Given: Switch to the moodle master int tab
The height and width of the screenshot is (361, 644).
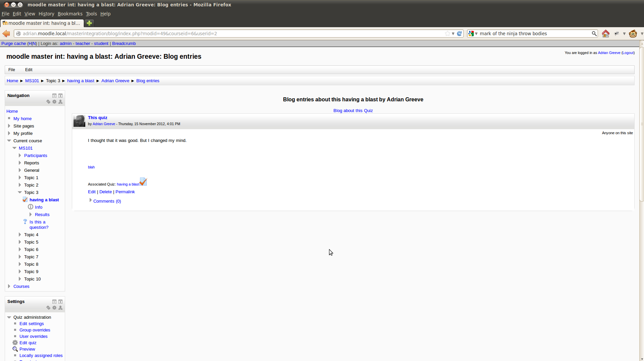Looking at the screenshot, I should click(x=42, y=23).
